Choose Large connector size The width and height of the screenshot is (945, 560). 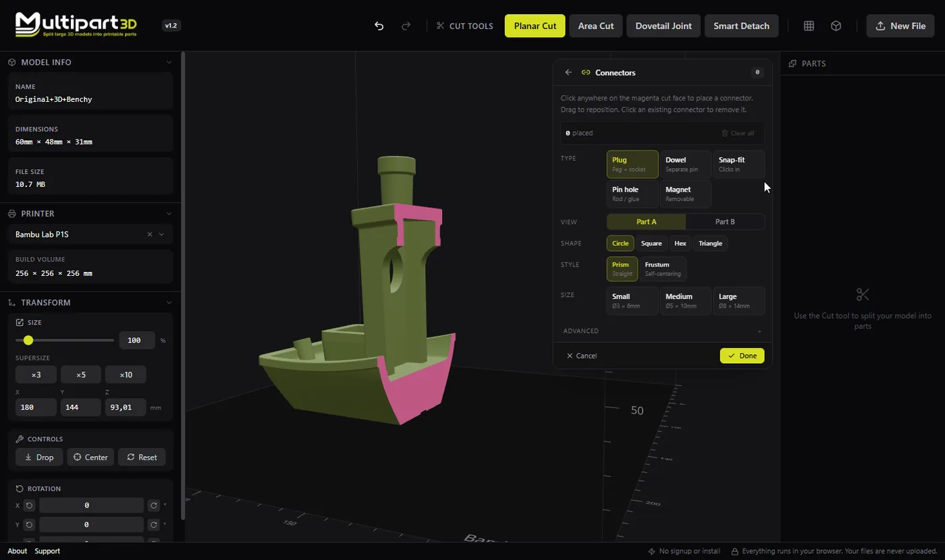[x=739, y=301]
